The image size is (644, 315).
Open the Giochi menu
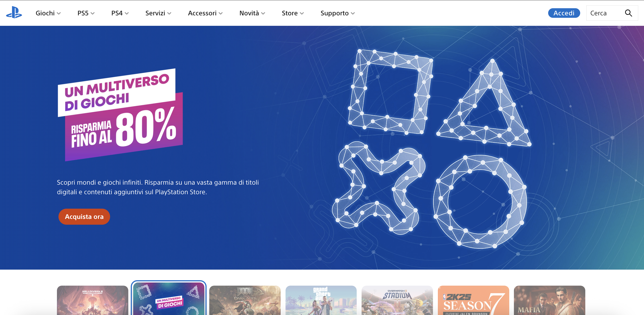[x=48, y=13]
